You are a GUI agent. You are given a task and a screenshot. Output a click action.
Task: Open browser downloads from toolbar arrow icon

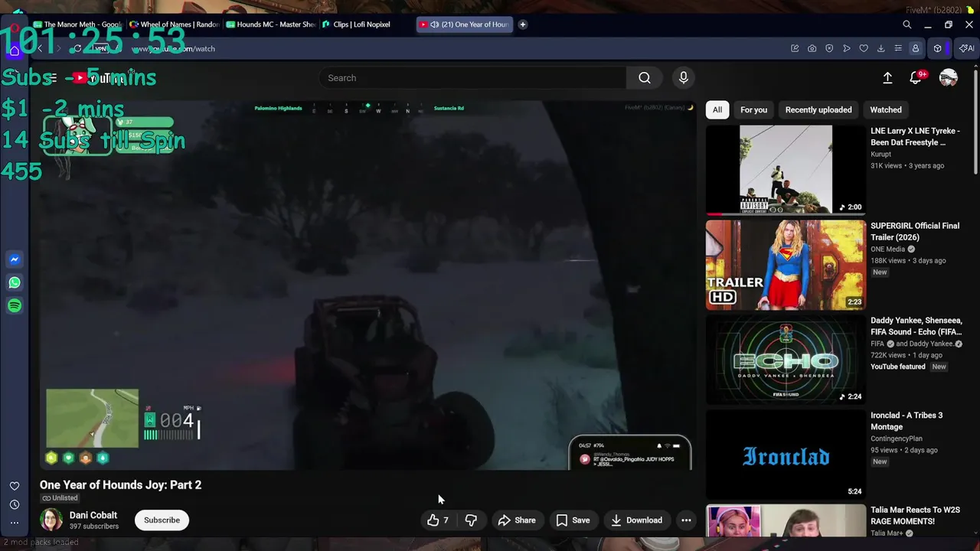pyautogui.click(x=880, y=48)
